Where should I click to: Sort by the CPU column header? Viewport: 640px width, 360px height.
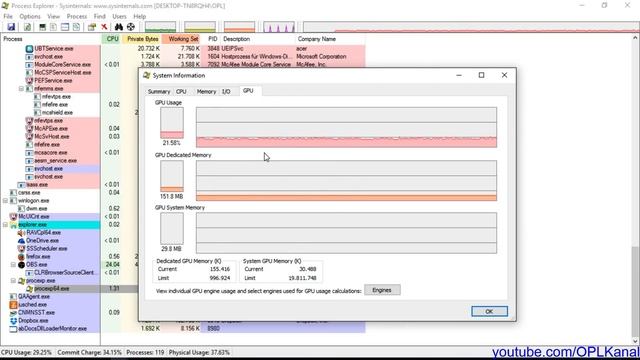point(112,39)
